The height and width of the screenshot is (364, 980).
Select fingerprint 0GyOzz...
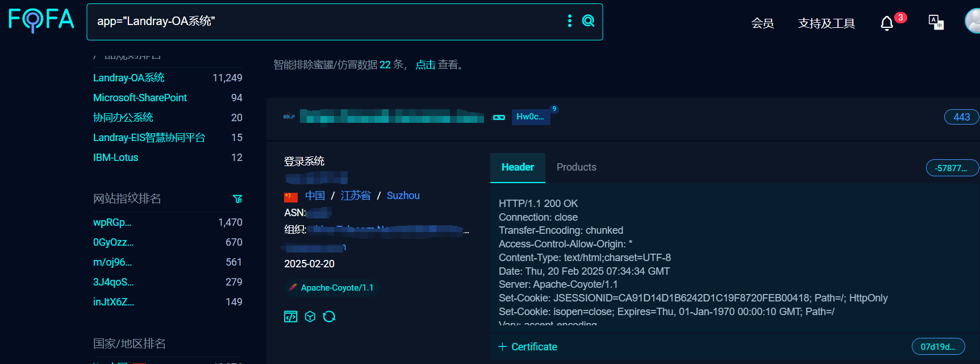point(113,242)
